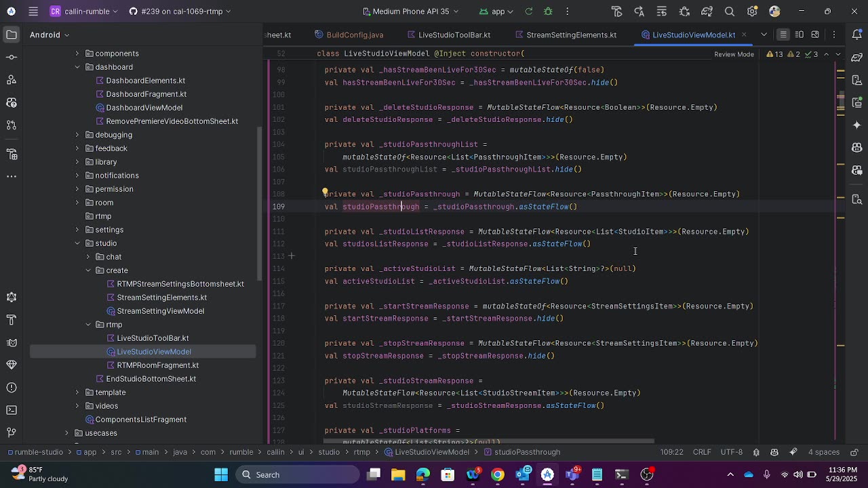
Task: Toggle file read-only lock in status bar
Action: pos(854,452)
